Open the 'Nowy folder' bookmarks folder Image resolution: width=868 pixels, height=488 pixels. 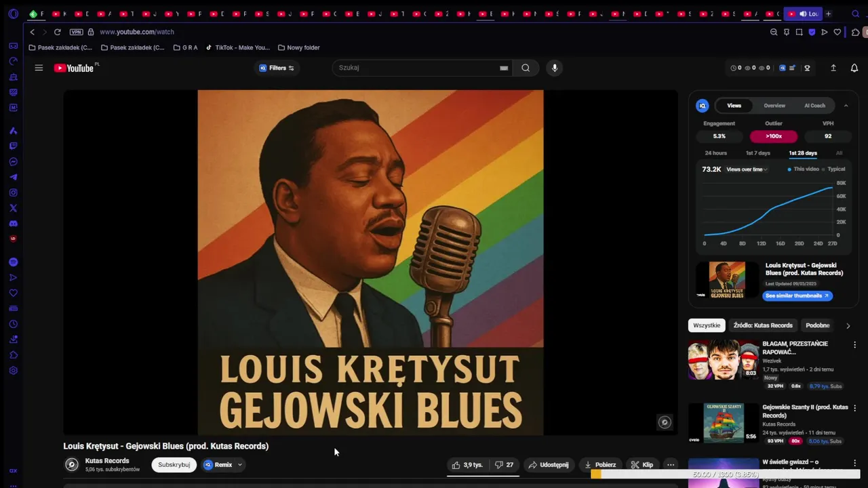coord(299,47)
